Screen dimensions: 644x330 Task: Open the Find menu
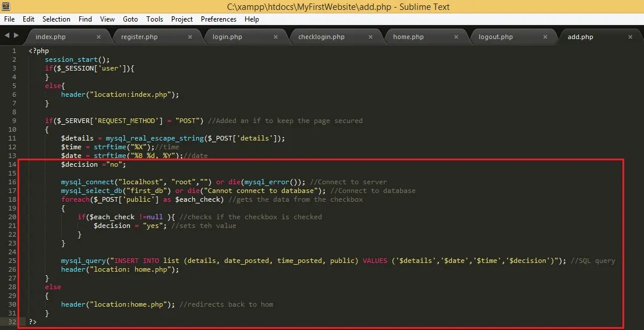[85, 19]
